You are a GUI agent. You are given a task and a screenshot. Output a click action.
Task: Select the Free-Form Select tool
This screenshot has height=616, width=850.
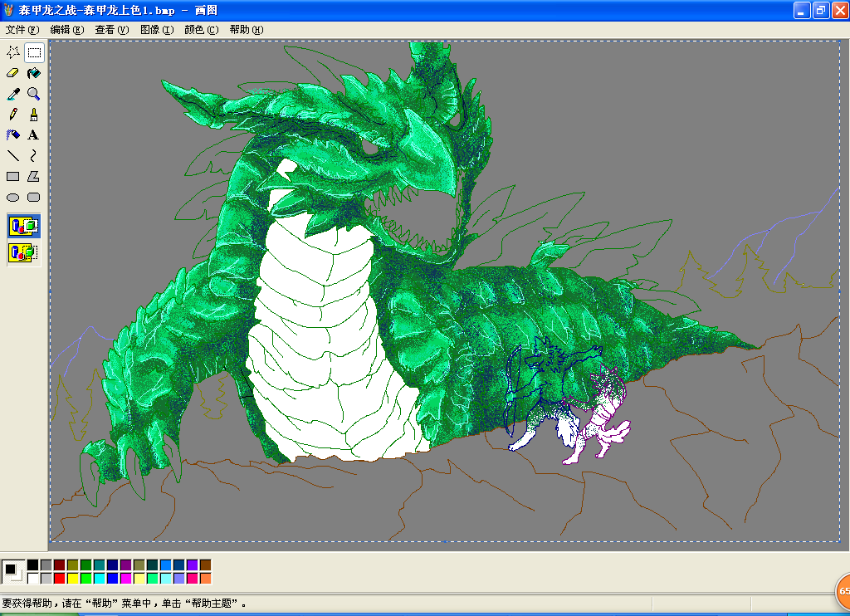click(13, 52)
